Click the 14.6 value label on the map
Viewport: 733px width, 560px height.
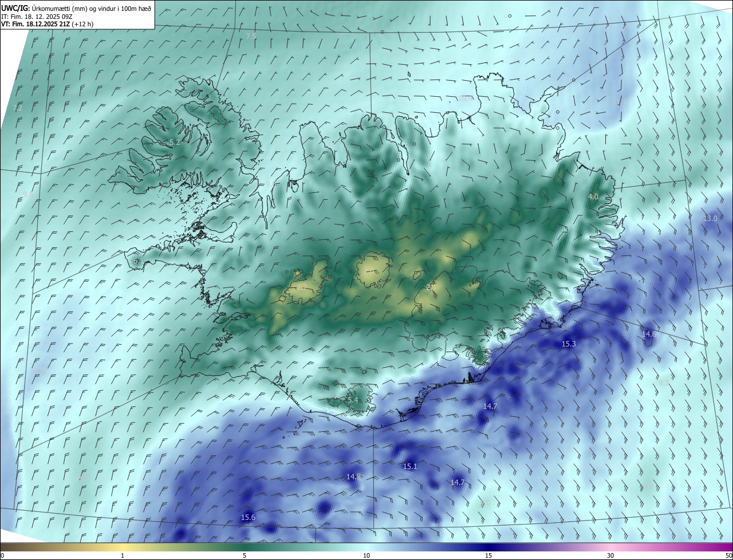(649, 334)
